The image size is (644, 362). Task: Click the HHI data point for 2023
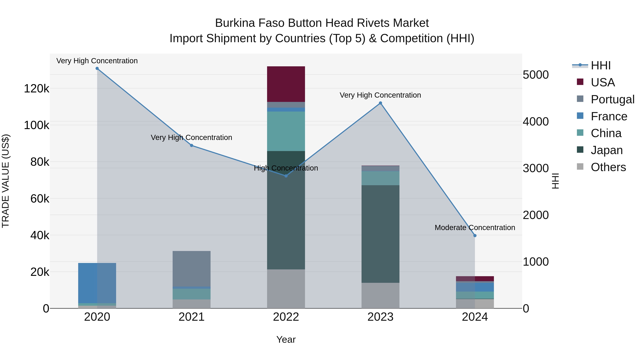click(x=380, y=103)
